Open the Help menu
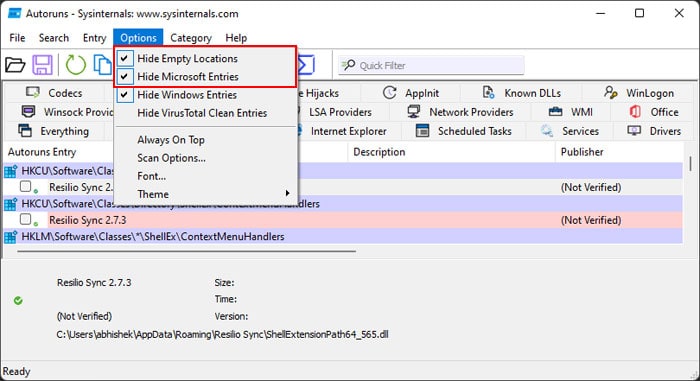700x381 pixels. point(236,38)
